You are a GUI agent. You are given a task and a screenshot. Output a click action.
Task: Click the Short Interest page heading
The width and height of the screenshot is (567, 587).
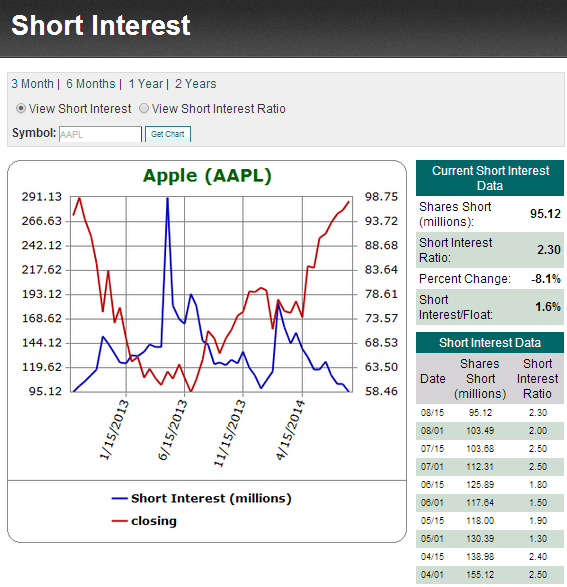(101, 25)
